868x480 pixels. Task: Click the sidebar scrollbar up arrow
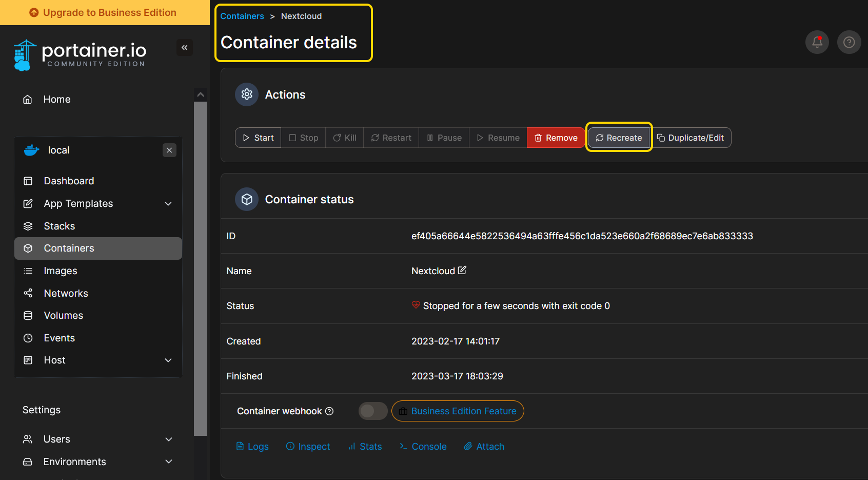[201, 94]
